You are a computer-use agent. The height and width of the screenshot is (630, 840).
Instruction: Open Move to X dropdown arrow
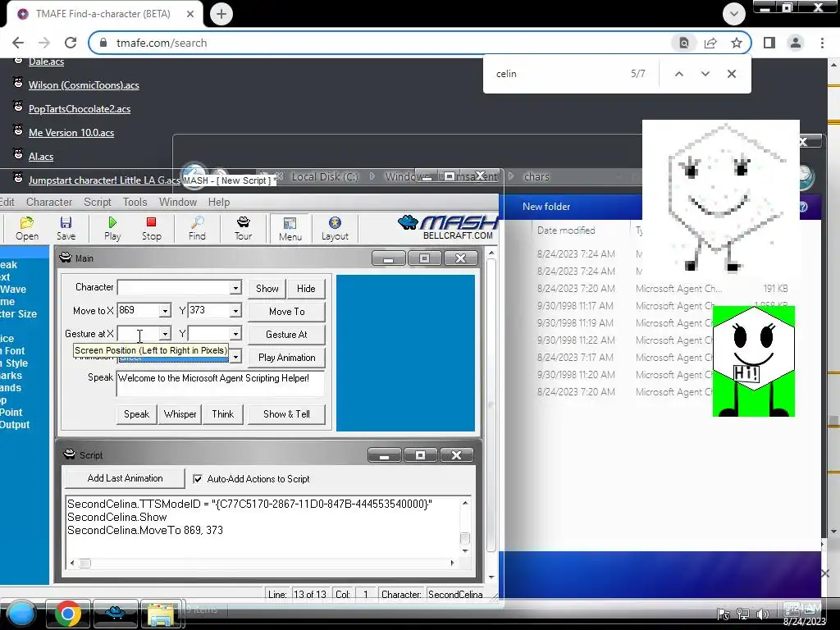point(165,311)
